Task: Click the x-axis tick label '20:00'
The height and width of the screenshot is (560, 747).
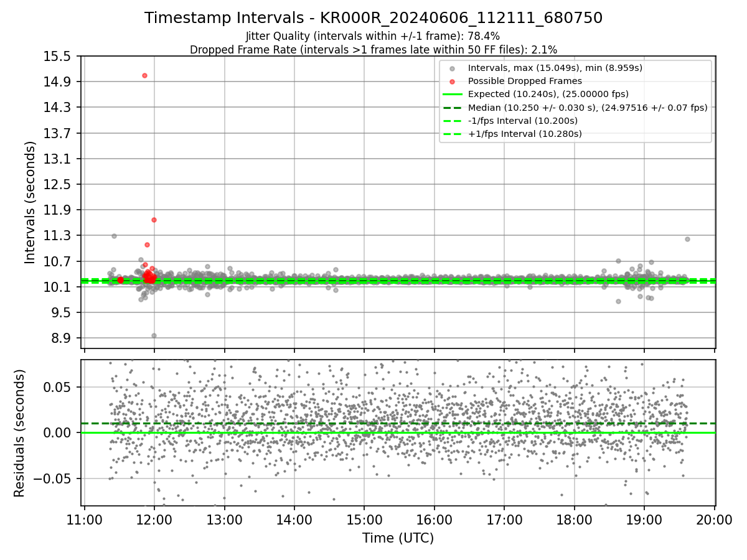Action: tap(714, 520)
